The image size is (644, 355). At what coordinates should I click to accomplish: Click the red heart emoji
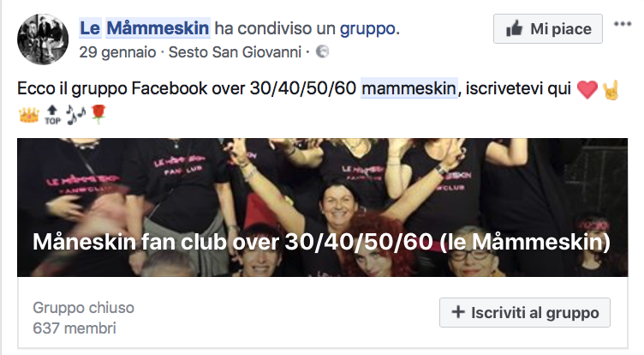point(587,89)
